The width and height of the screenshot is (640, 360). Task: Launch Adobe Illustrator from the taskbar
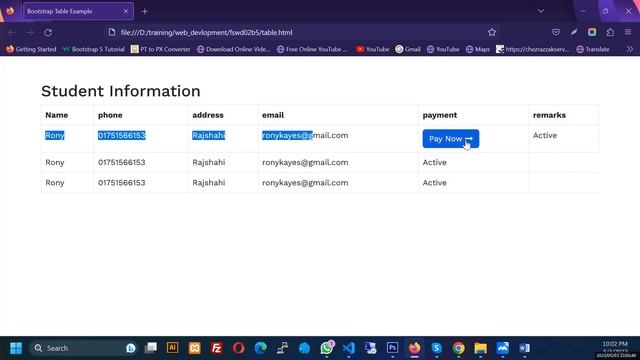pyautogui.click(x=173, y=348)
